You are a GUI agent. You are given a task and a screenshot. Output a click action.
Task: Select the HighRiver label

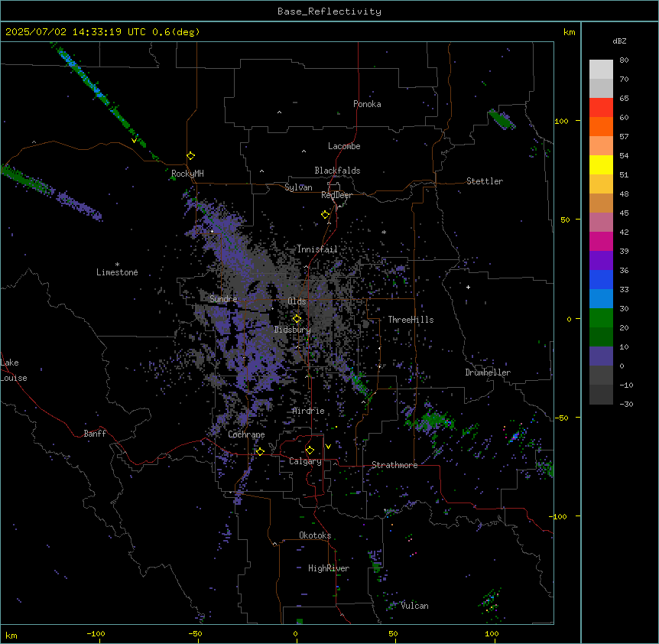pos(329,568)
